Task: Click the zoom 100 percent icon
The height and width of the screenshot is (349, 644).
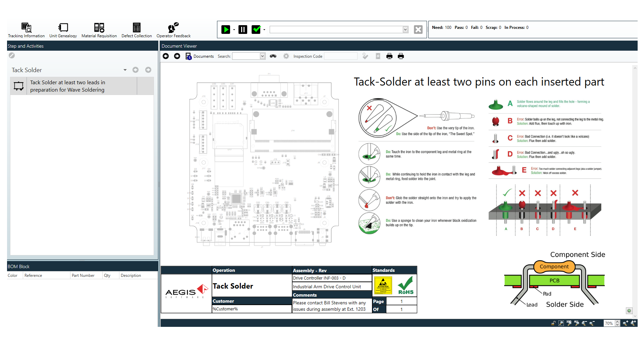Action: (x=569, y=323)
